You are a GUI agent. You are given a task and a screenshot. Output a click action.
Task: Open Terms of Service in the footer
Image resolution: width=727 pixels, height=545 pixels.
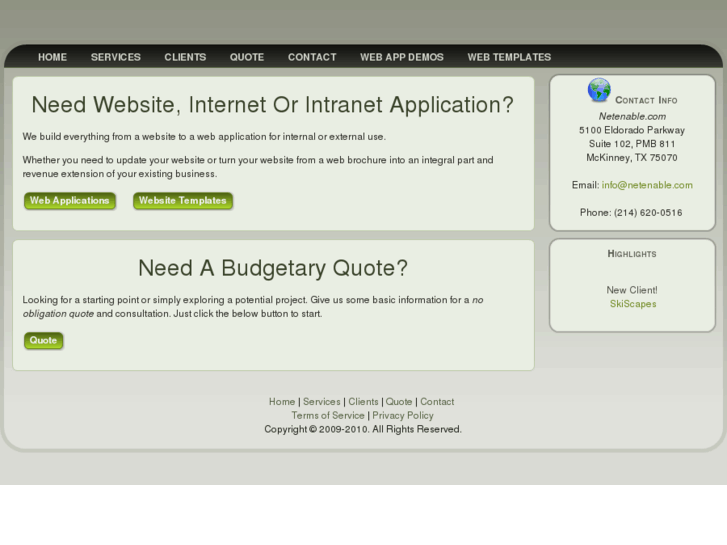[x=328, y=416]
